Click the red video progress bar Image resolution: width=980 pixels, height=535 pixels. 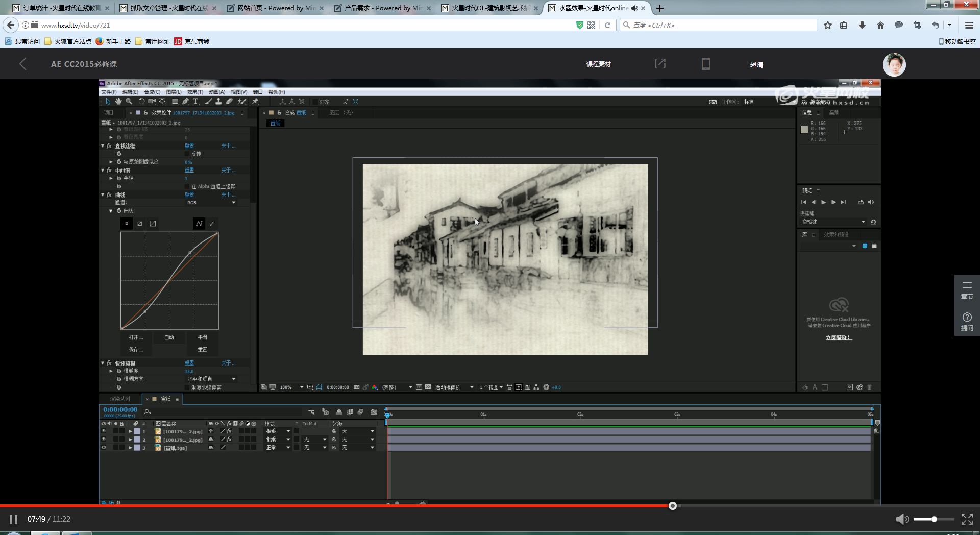tap(337, 506)
